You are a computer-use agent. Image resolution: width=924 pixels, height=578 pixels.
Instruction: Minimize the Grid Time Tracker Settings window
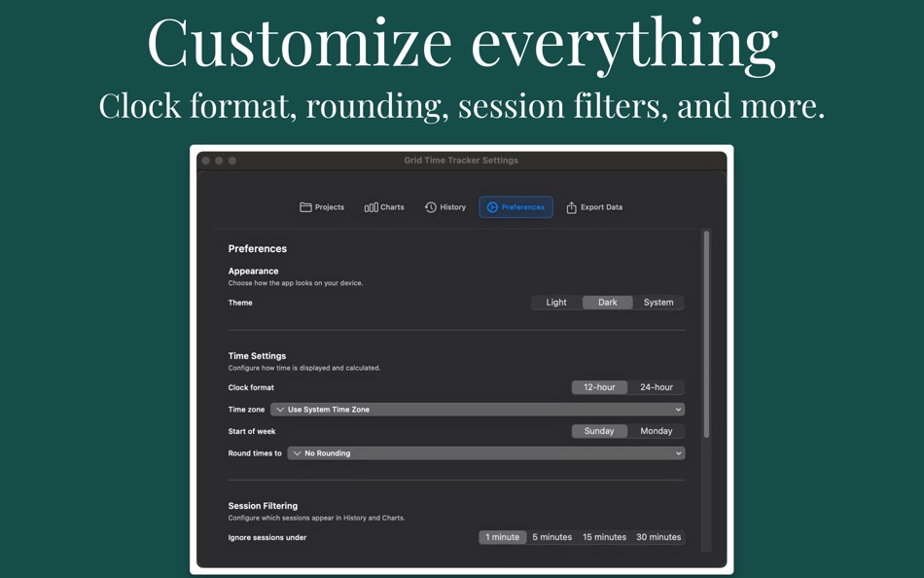click(x=219, y=161)
